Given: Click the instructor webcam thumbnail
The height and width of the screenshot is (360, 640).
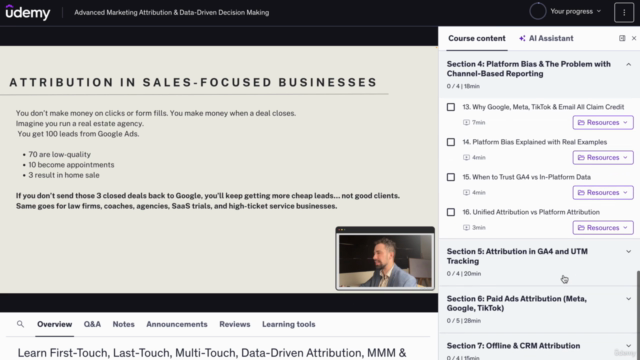Looking at the screenshot, I should tap(385, 258).
